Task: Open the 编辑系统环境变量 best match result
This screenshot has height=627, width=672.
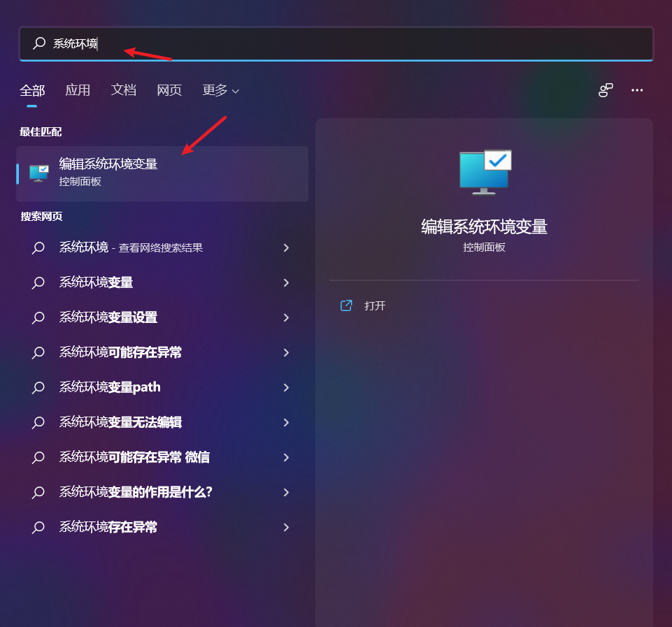Action: point(162,174)
